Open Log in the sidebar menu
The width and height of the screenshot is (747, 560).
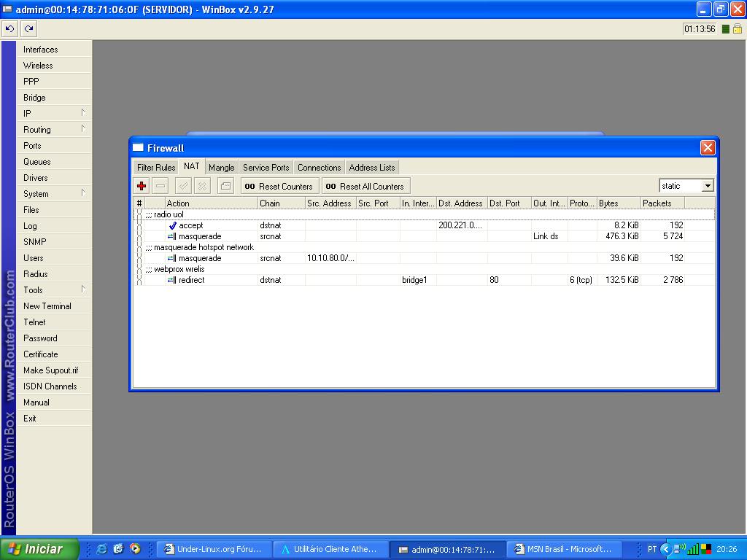pos(54,226)
